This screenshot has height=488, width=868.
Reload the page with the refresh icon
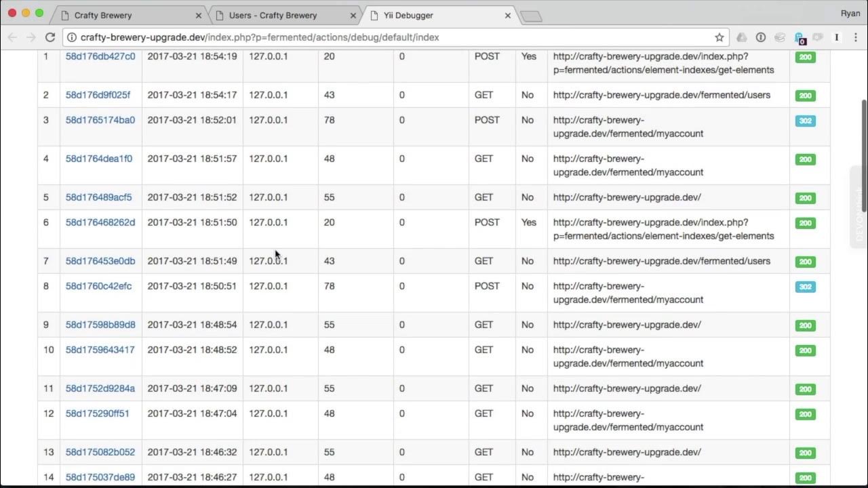point(50,37)
